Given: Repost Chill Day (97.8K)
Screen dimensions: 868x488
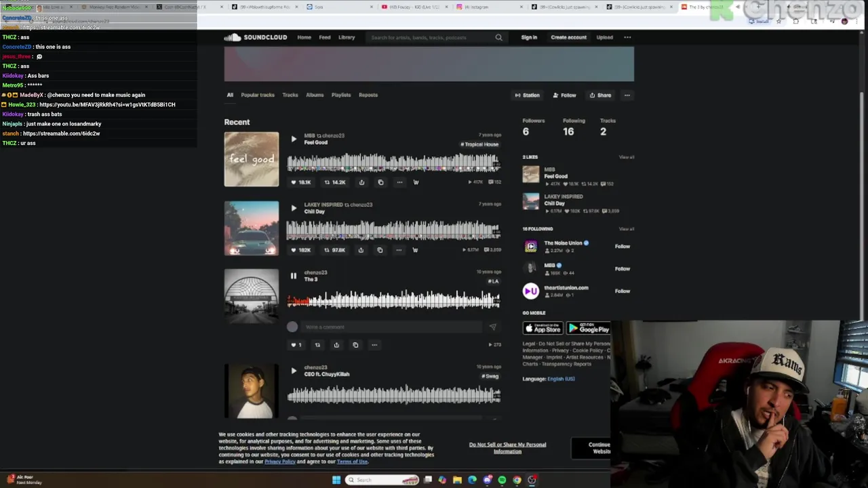Looking at the screenshot, I should [335, 250].
